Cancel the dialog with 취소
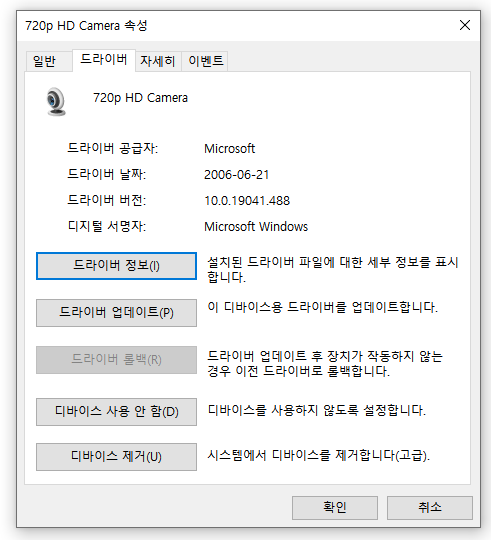 [430, 508]
